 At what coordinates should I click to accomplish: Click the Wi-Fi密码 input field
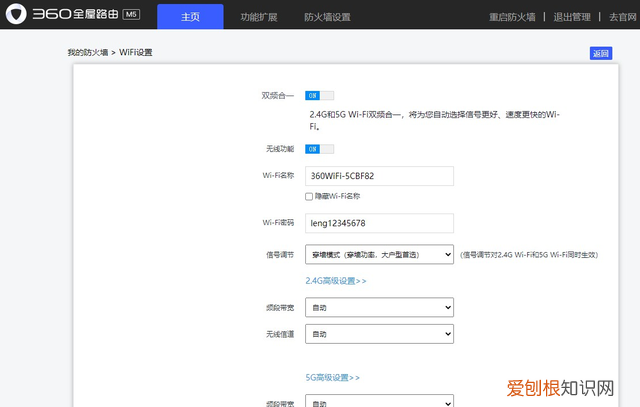click(379, 223)
